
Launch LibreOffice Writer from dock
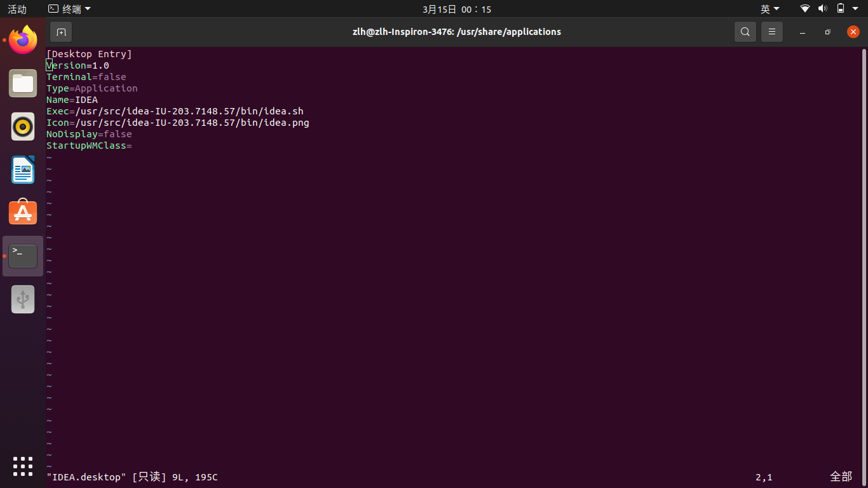tap(23, 170)
